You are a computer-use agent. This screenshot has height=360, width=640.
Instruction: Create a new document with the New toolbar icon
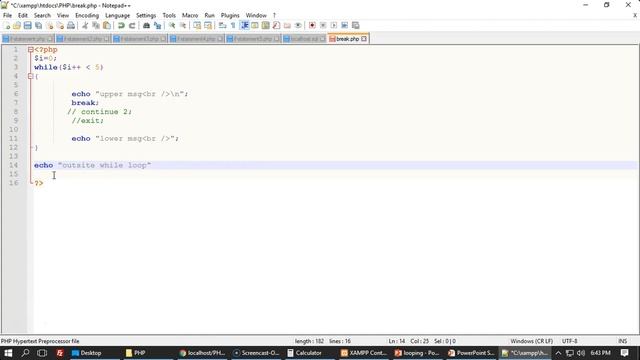coord(7,25)
